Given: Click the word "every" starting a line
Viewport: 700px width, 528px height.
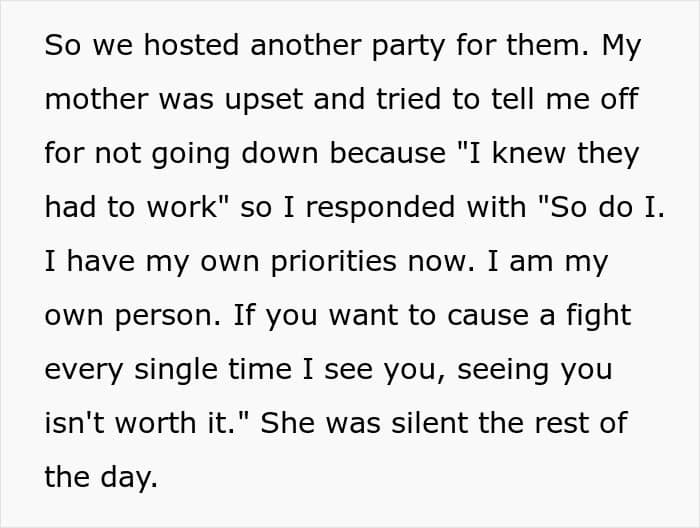Looking at the screenshot, I should click(x=86, y=370).
